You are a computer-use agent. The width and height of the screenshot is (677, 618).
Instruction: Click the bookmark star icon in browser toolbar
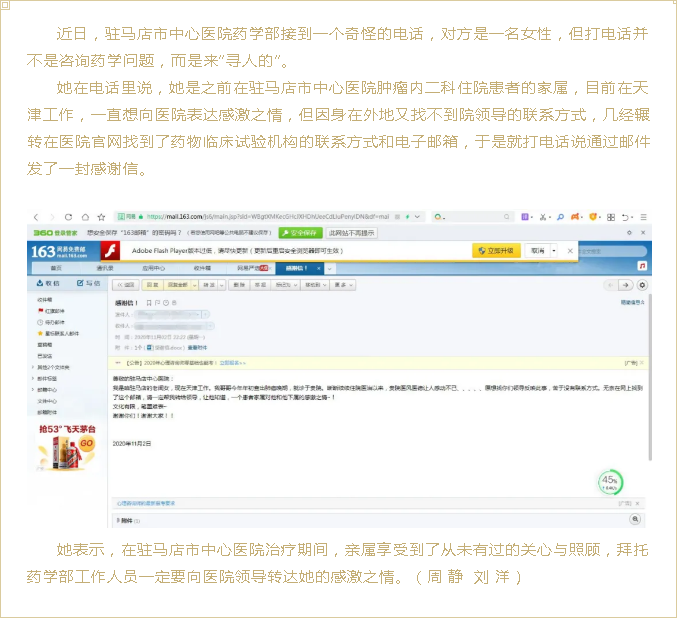pyautogui.click(x=101, y=216)
